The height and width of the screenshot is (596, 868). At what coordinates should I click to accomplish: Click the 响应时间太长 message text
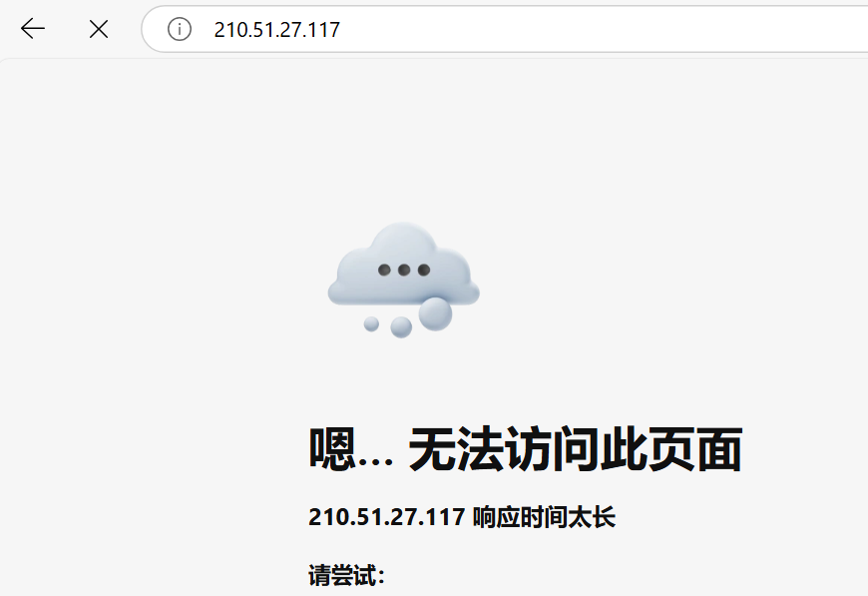[x=544, y=517]
